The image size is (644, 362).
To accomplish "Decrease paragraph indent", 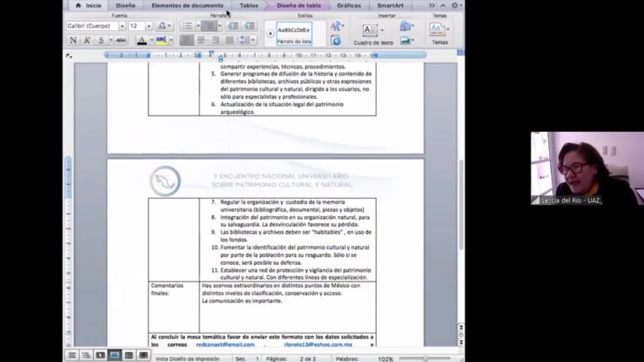I will 233,26.
